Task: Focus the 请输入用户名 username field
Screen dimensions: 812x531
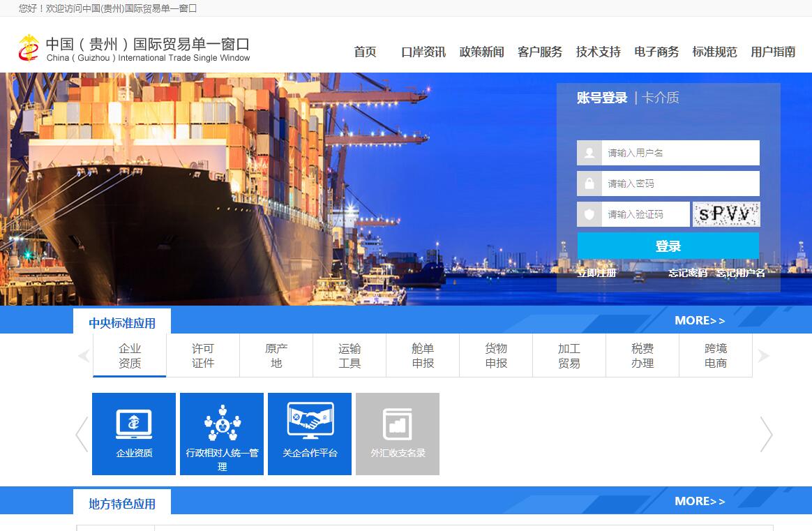Action: (x=680, y=153)
